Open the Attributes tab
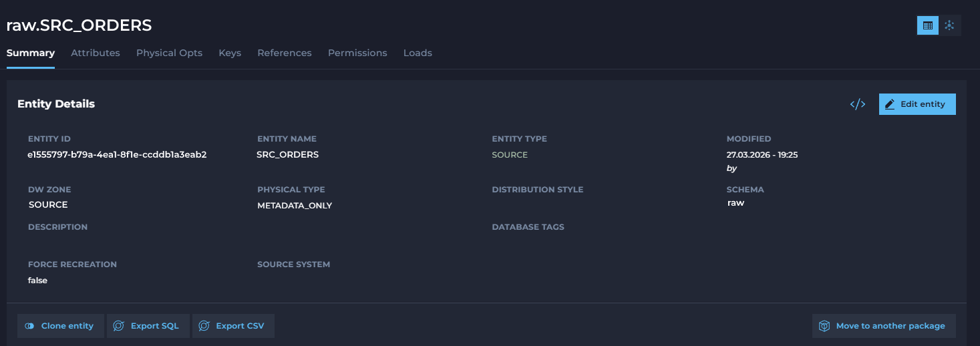This screenshot has height=346, width=980. coord(96,53)
